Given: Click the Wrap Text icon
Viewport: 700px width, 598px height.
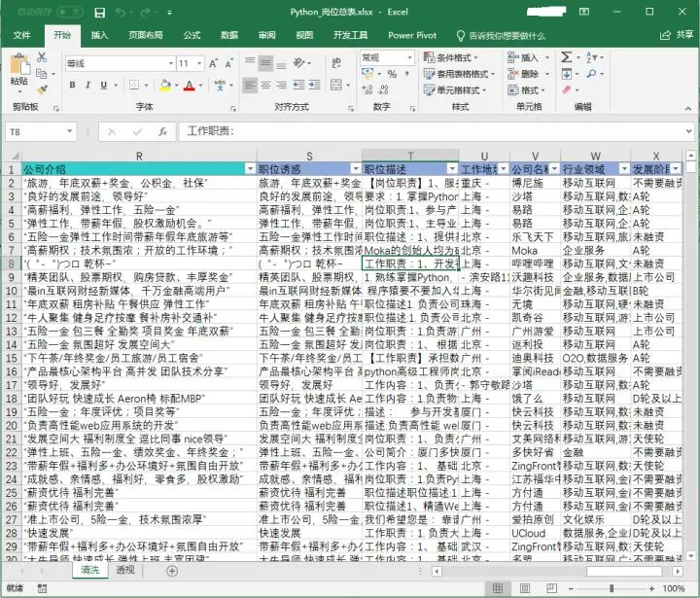Looking at the screenshot, I should click(336, 63).
